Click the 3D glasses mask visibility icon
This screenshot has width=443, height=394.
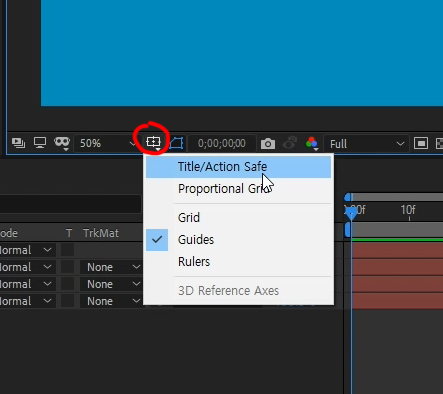point(62,143)
